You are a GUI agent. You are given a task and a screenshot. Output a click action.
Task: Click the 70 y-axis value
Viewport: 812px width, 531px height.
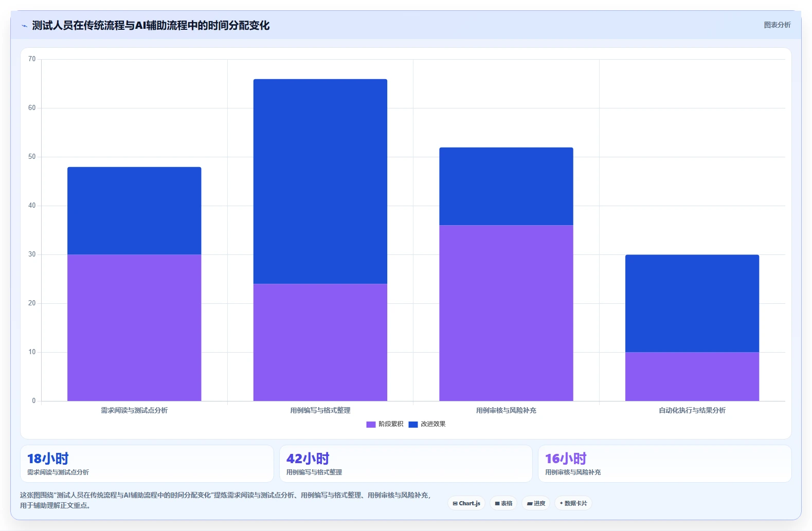click(32, 59)
